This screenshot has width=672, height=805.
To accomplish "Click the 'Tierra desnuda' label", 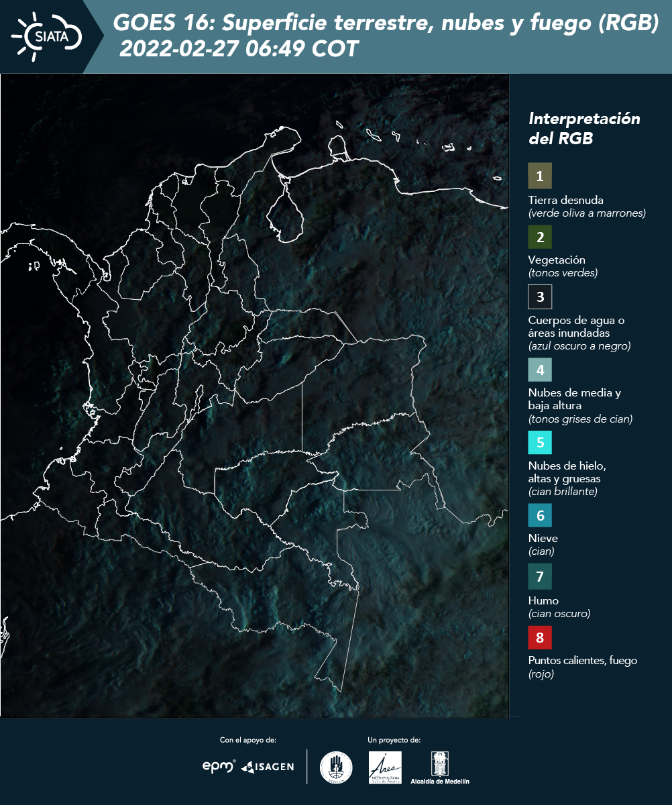I will 566,200.
